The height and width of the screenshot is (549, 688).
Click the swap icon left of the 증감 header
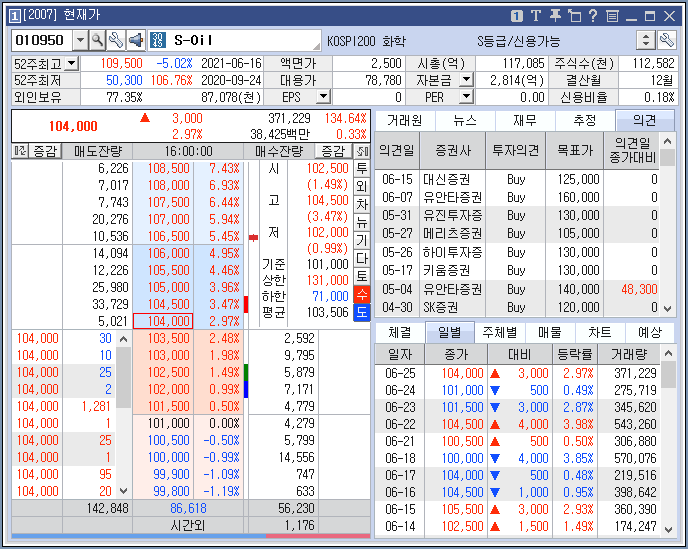[20, 151]
